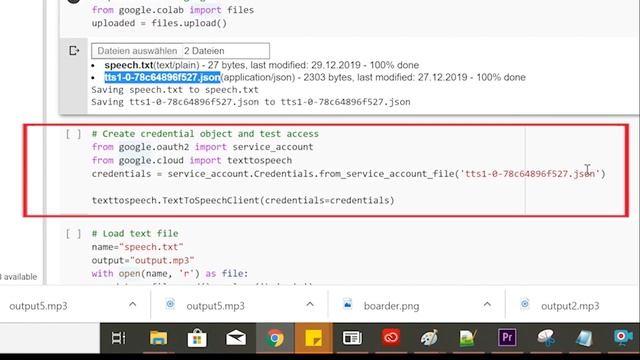Open Task View on the taskbar
The height and width of the screenshot is (360, 640).
(118, 338)
